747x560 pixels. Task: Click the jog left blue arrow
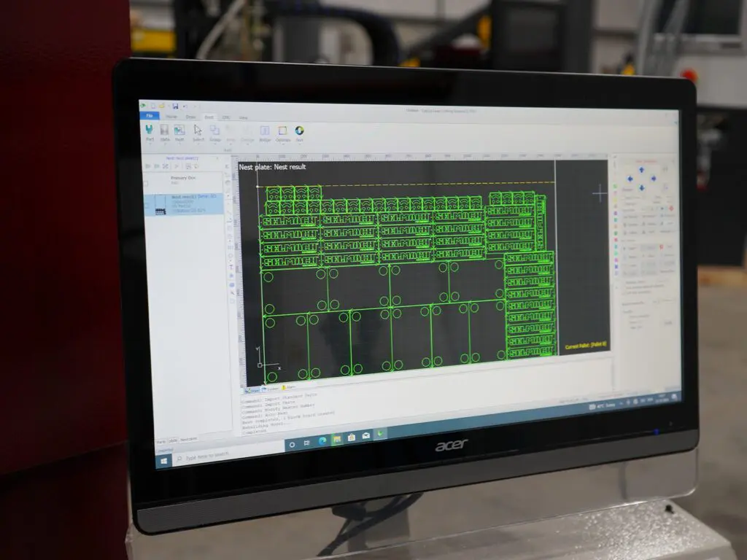click(630, 179)
